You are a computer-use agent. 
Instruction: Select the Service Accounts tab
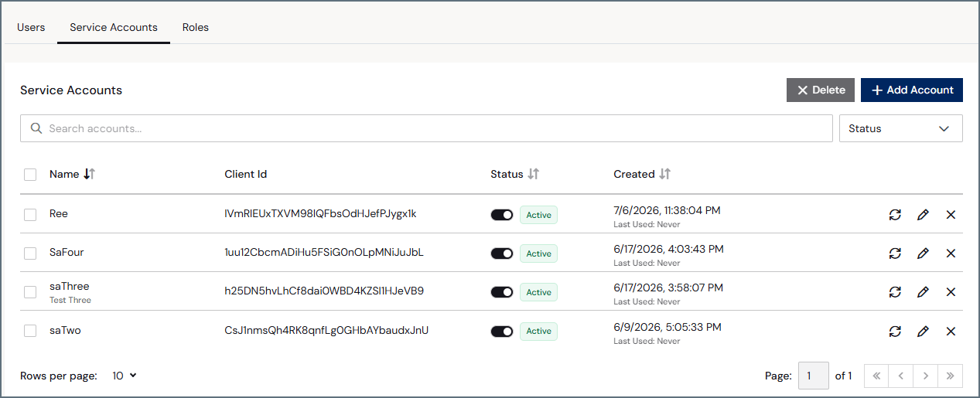114,27
